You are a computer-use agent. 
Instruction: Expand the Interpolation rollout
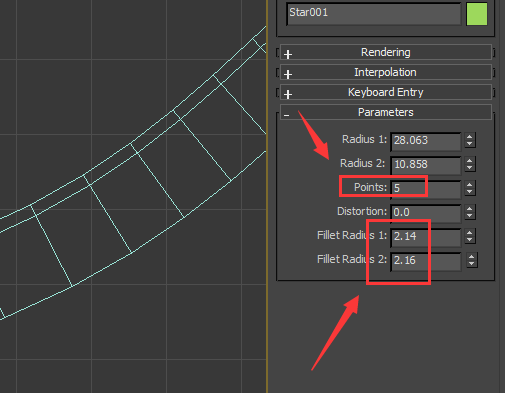[x=386, y=72]
